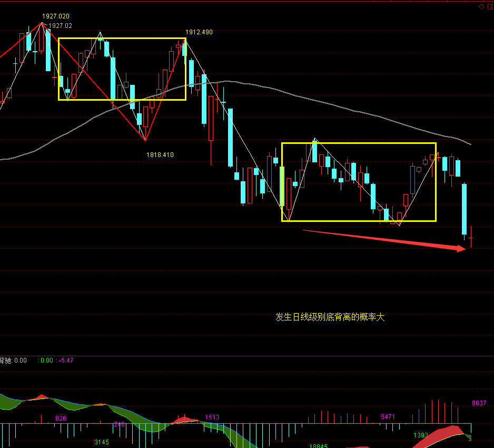Screen dimensions: 494x448
Task: Click the green 0.00 indicator value
Action: (47, 361)
